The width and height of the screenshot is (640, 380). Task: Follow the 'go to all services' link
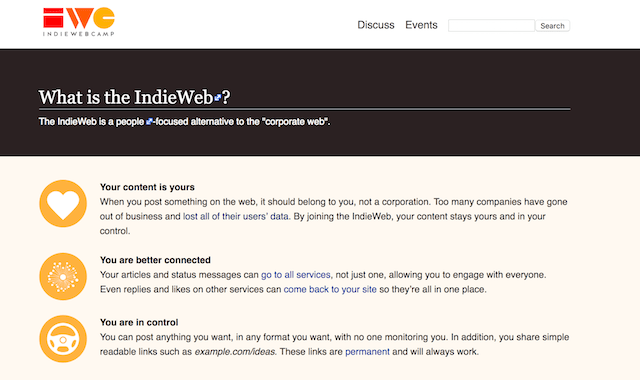pos(296,275)
